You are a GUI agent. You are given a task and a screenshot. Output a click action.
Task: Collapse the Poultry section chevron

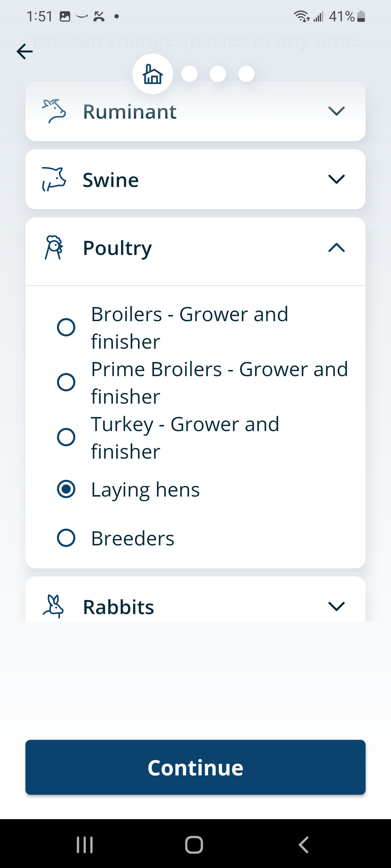pyautogui.click(x=336, y=248)
